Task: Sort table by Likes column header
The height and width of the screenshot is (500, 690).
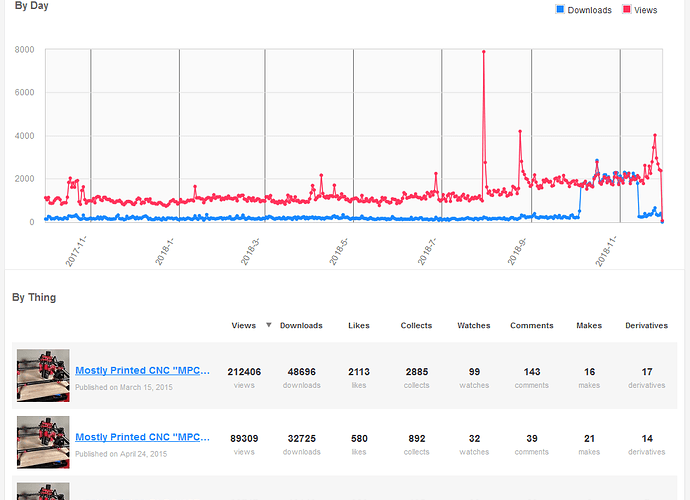Action: 359,325
